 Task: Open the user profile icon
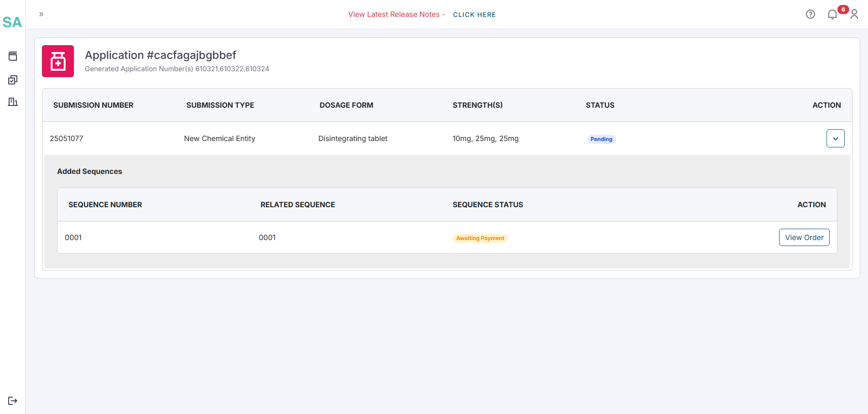click(854, 15)
